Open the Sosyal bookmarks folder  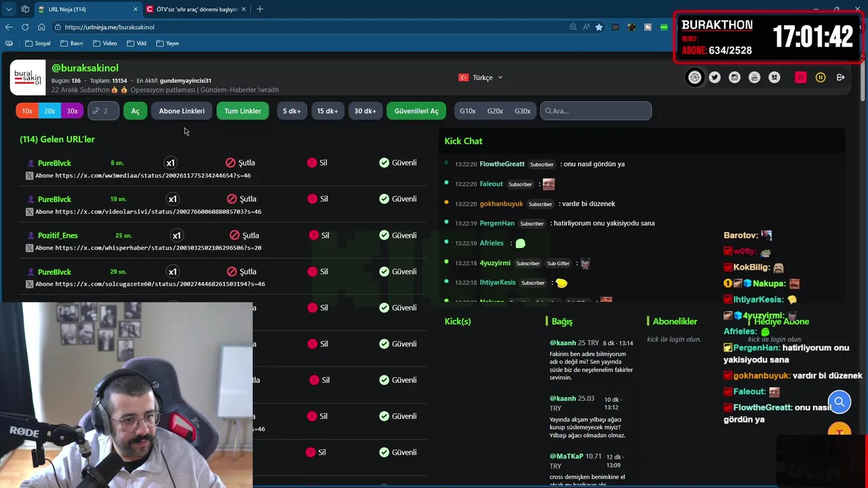click(x=38, y=43)
